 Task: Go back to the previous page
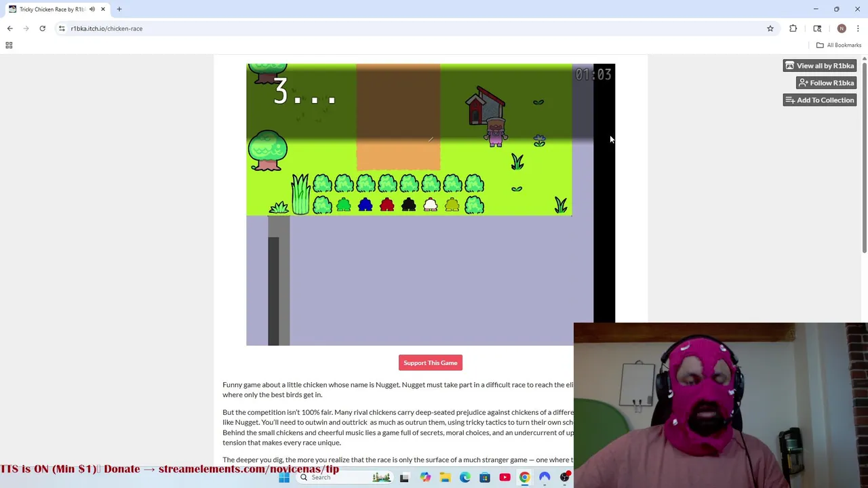[9, 28]
